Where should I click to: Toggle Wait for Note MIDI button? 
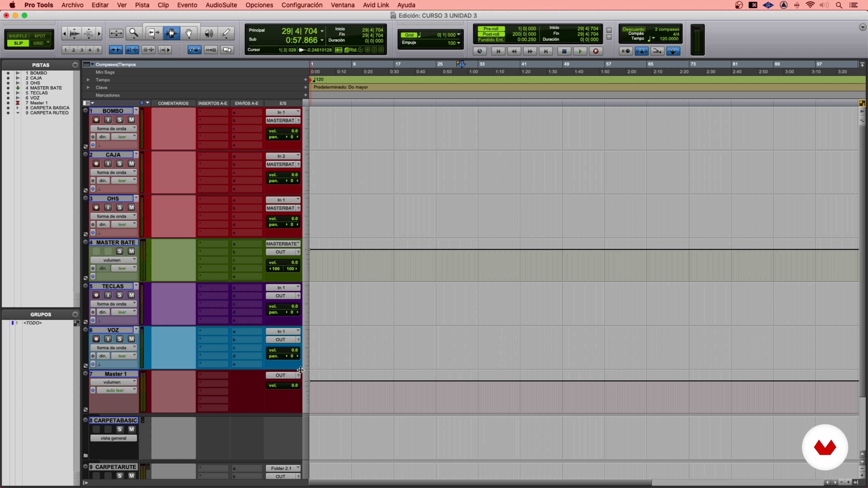click(x=626, y=51)
